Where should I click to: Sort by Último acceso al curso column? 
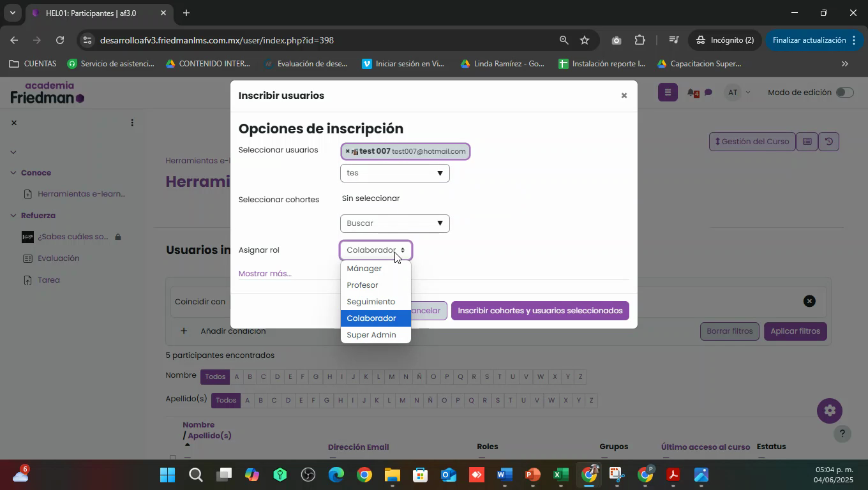pyautogui.click(x=705, y=447)
